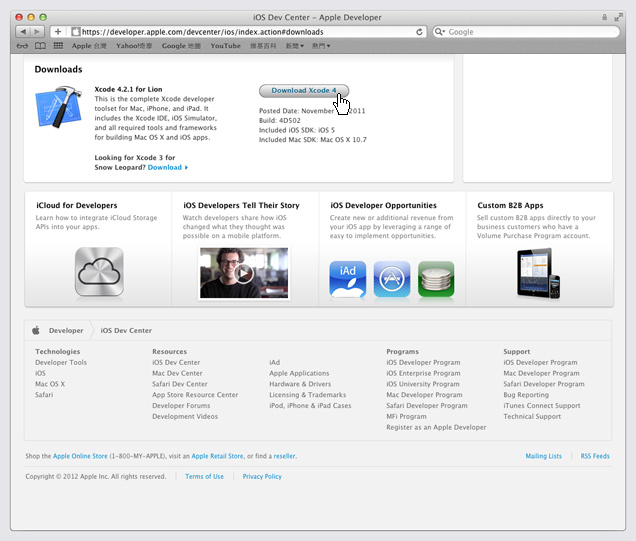
Task: Open the Google 地圖 bookmark
Action: pos(181,46)
